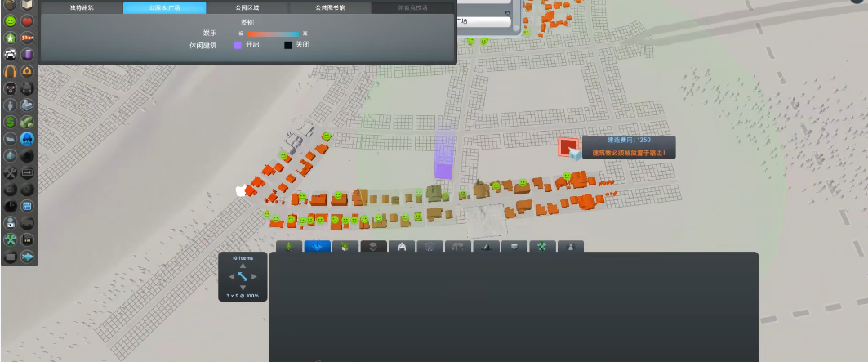The width and height of the screenshot is (868, 362).
Task: Click the black 关闭 legend color swatch
Action: (288, 45)
